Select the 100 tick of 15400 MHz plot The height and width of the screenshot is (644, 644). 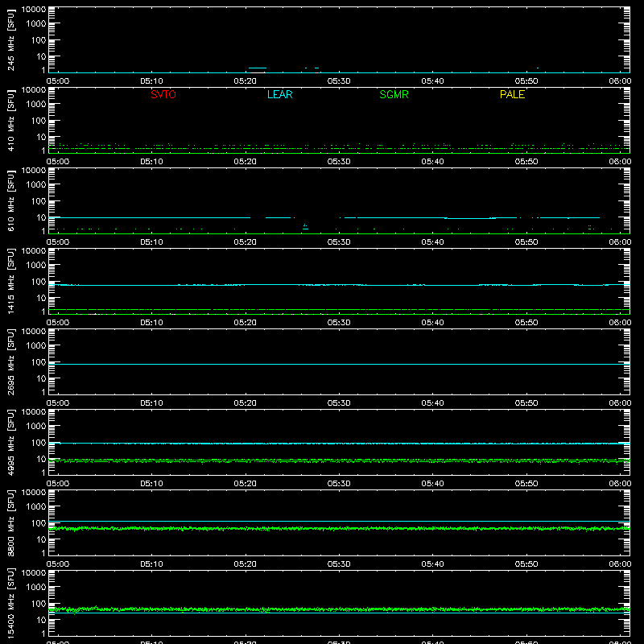point(39,604)
